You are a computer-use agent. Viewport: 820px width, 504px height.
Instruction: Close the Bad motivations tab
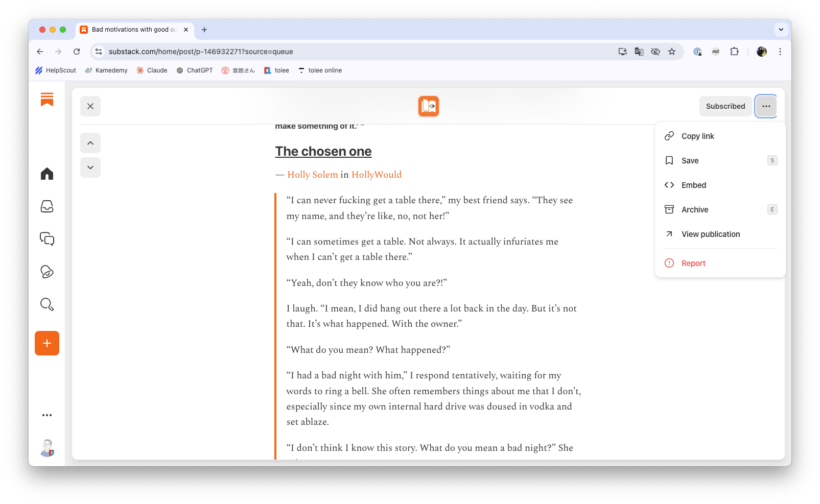186,30
